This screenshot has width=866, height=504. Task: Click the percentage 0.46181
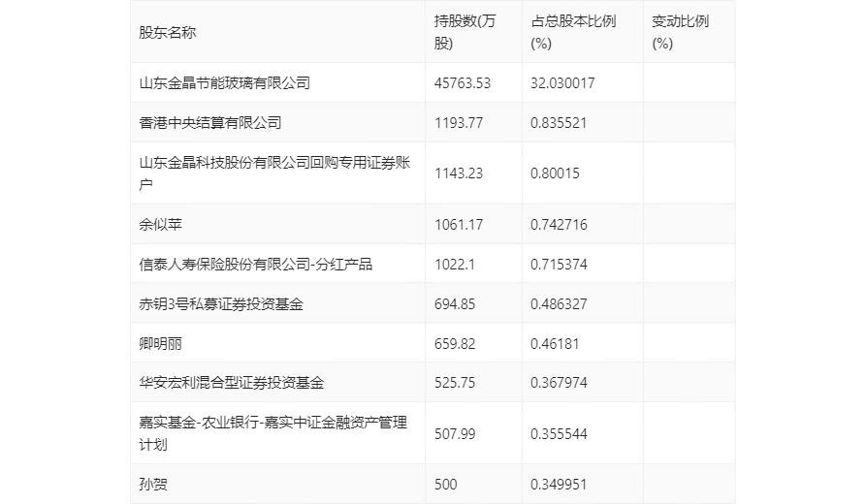(555, 344)
